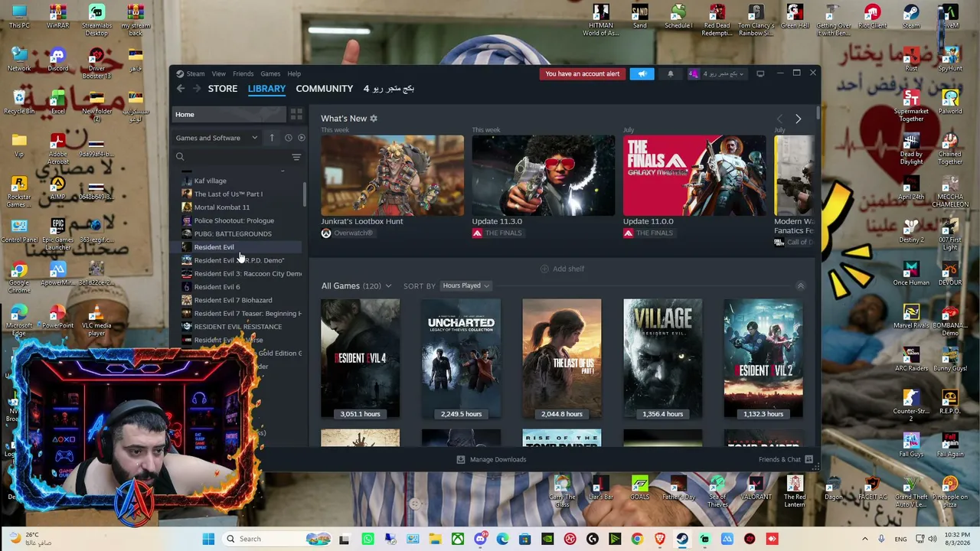Toggle the recent activity clock filter
This screenshot has width=980, height=551.
coord(288,138)
